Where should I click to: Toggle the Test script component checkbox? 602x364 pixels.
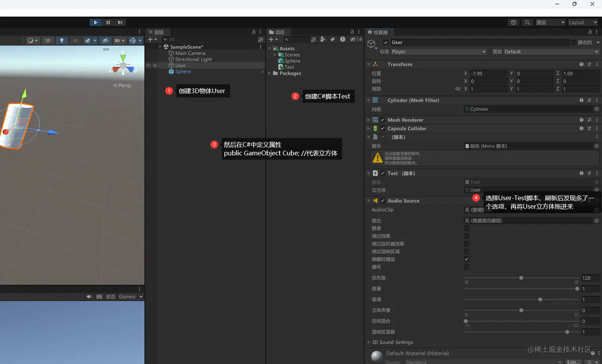pyautogui.click(x=383, y=173)
